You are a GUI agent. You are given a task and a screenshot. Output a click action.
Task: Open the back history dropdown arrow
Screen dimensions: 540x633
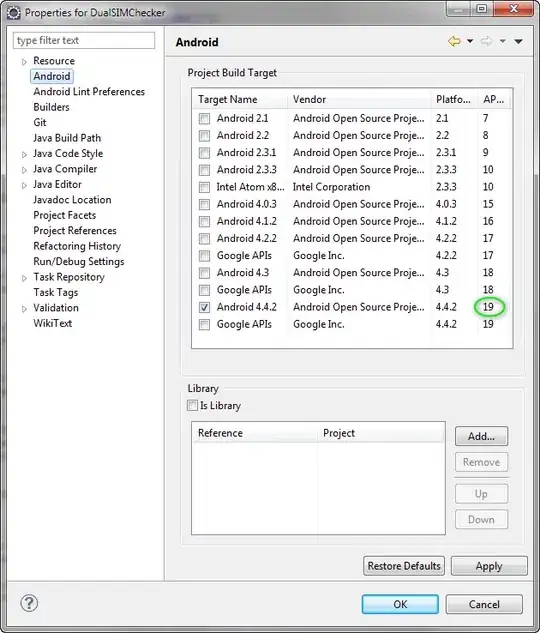(x=470, y=41)
